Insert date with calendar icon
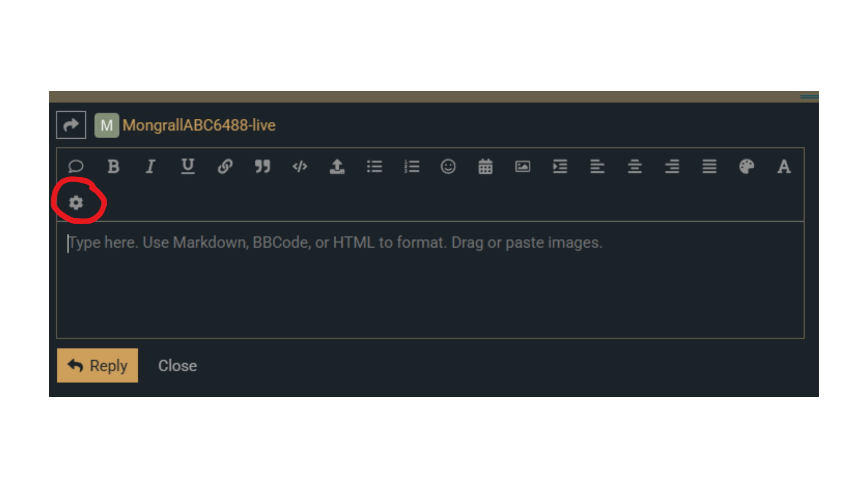This screenshot has height=488, width=868. tap(486, 166)
